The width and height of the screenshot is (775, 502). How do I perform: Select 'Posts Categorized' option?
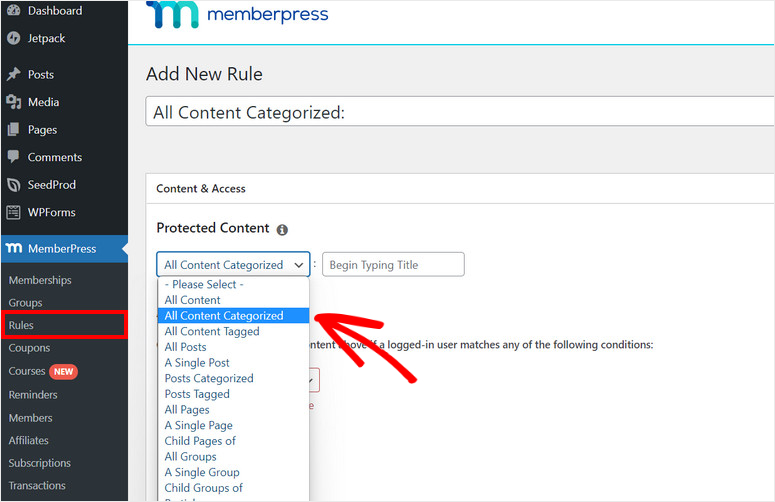tap(209, 378)
